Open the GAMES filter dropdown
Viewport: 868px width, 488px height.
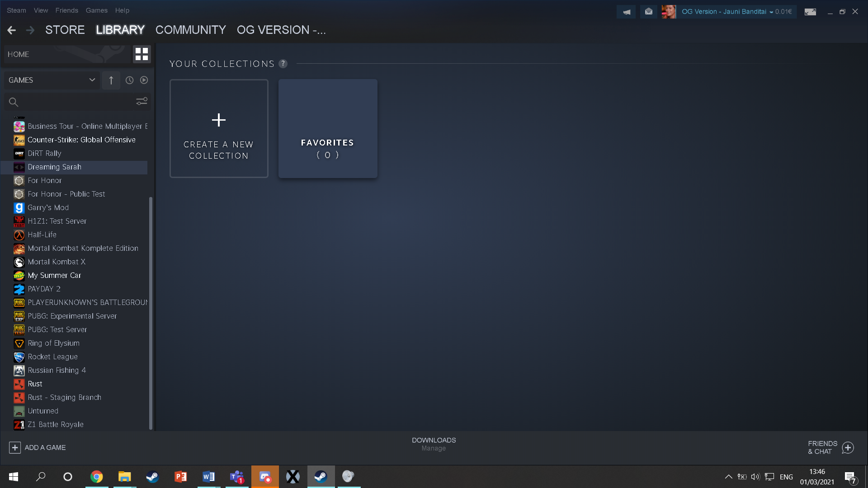[x=52, y=80]
